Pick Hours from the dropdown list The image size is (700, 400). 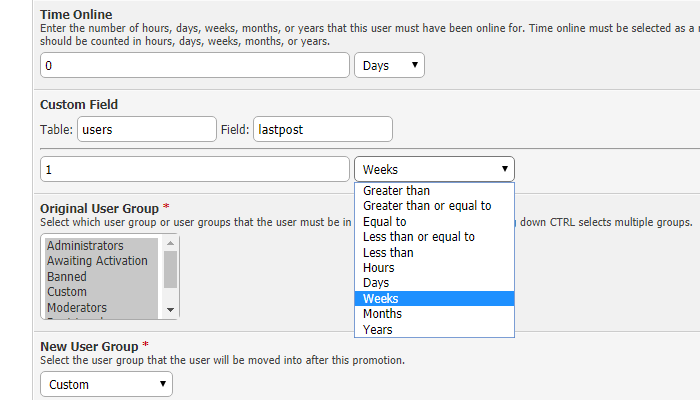coord(378,268)
